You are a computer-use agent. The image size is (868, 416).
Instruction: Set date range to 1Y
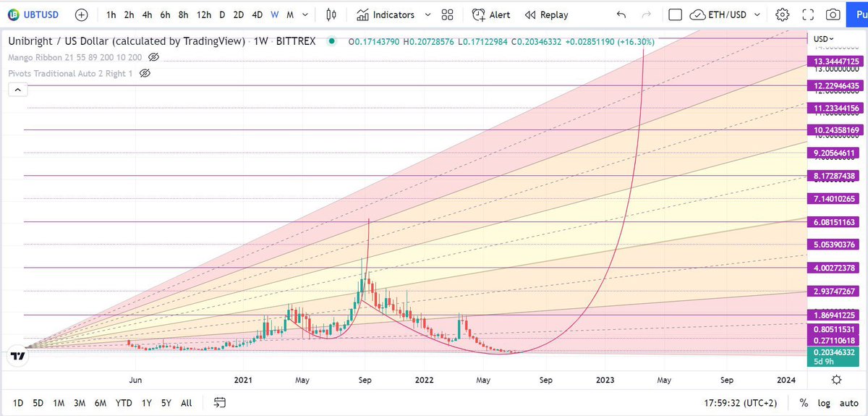(x=147, y=402)
